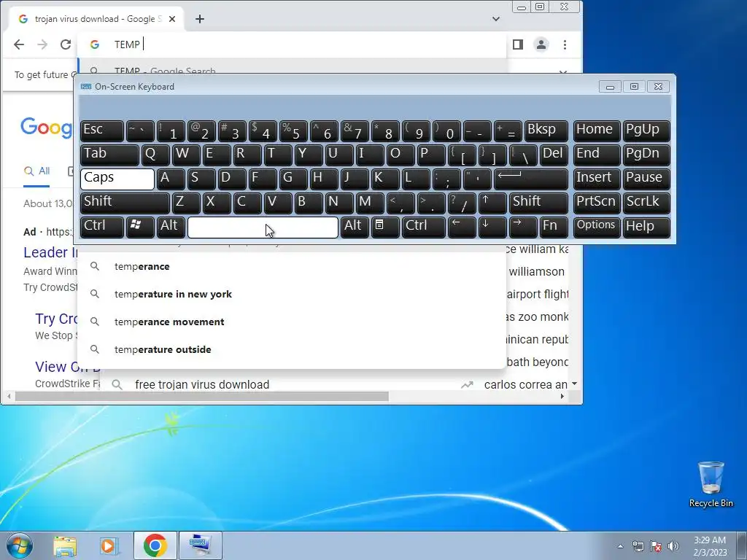Click the Chrome taskbar icon

pyautogui.click(x=155, y=545)
